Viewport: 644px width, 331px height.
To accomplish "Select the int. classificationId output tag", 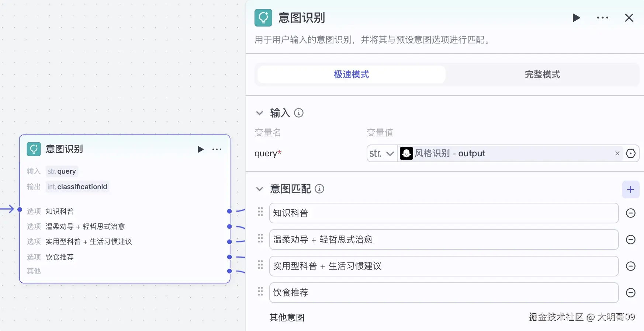I will [77, 187].
